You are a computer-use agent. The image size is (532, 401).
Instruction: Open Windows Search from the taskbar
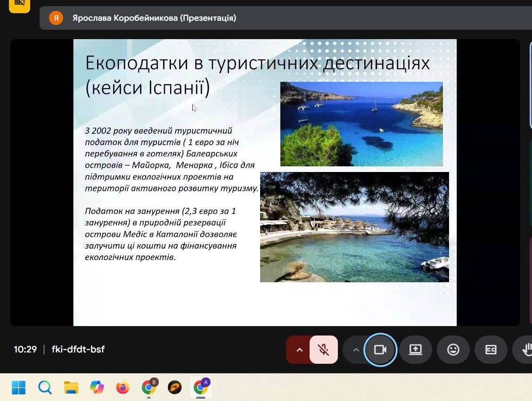(45, 387)
